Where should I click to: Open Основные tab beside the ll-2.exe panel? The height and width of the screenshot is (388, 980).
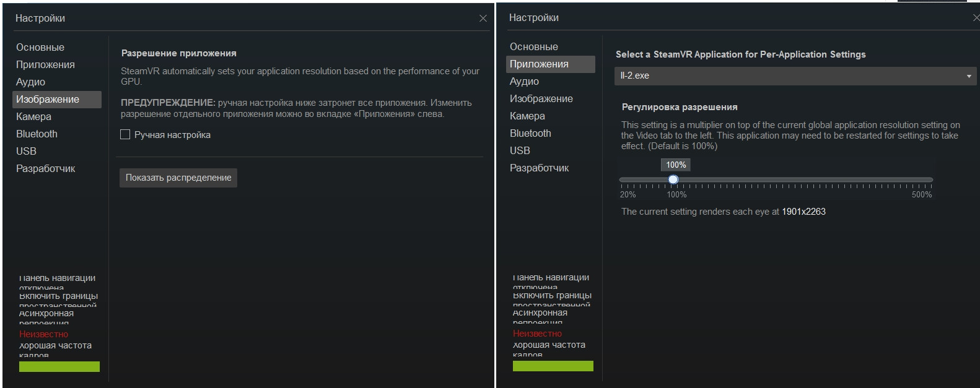[534, 47]
